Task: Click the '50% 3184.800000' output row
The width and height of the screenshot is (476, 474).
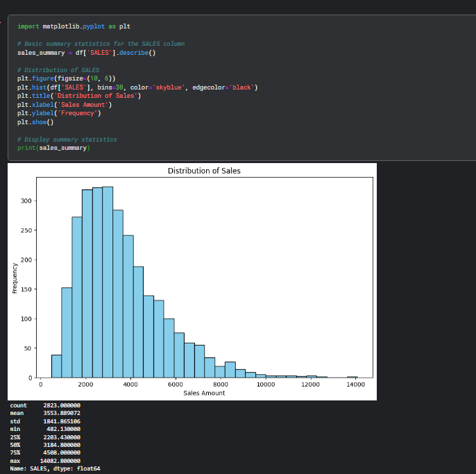Action: [45, 445]
